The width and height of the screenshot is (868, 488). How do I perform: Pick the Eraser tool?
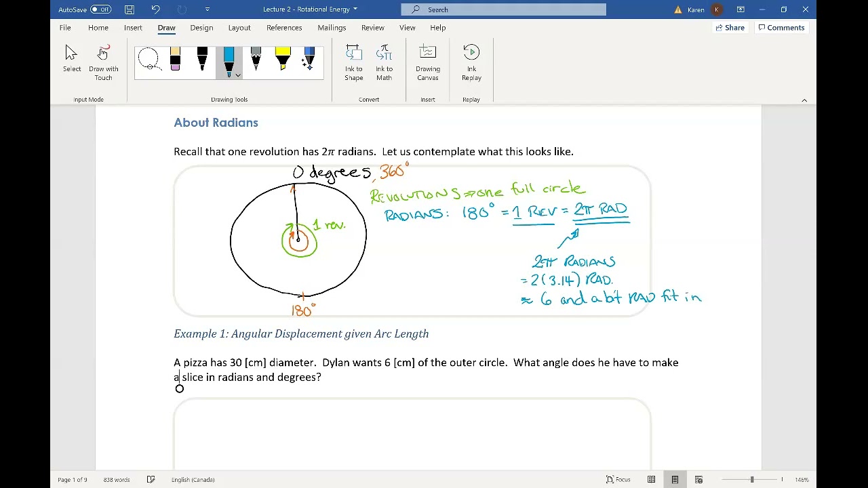tap(175, 60)
